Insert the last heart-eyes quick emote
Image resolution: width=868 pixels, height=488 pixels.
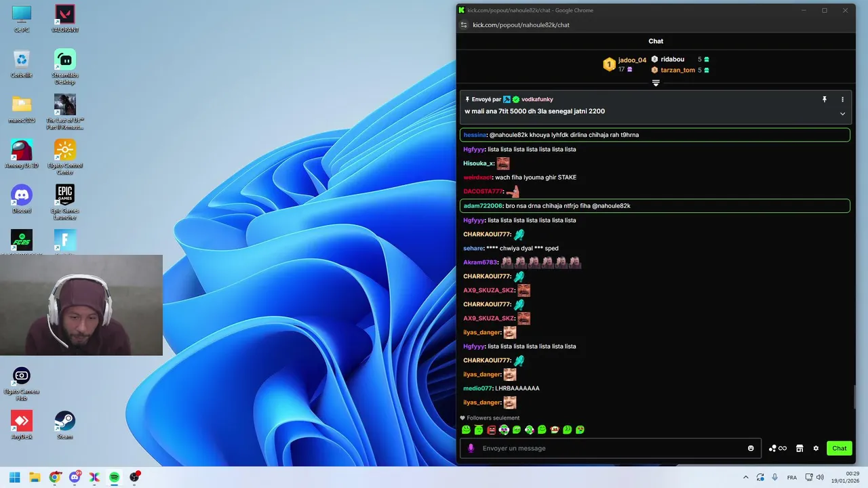[x=580, y=430]
